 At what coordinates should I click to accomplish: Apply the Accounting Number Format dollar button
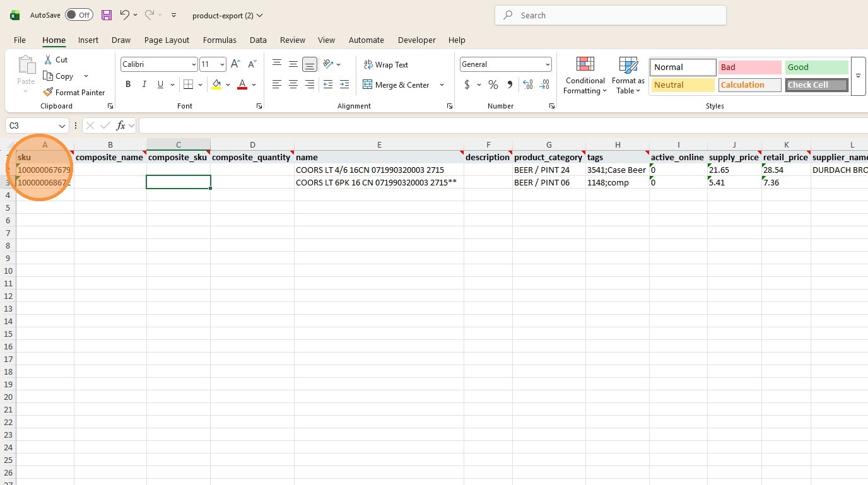click(467, 85)
